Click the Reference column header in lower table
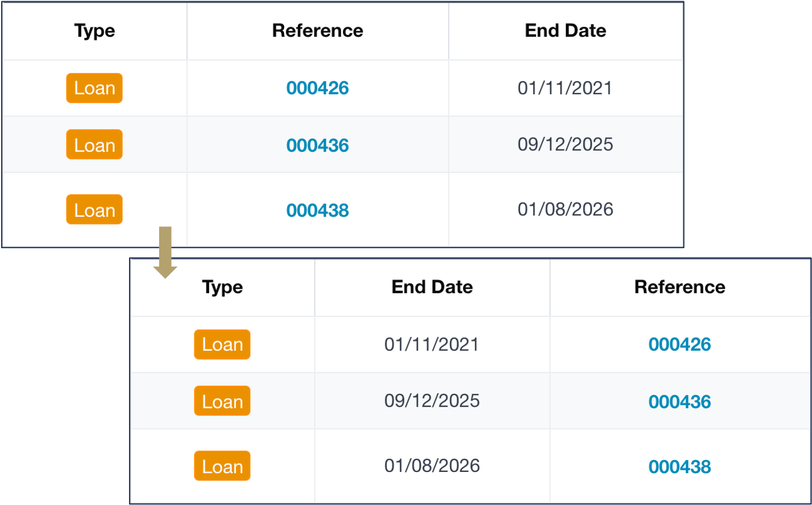Image resolution: width=812 pixels, height=505 pixels. coord(679,287)
